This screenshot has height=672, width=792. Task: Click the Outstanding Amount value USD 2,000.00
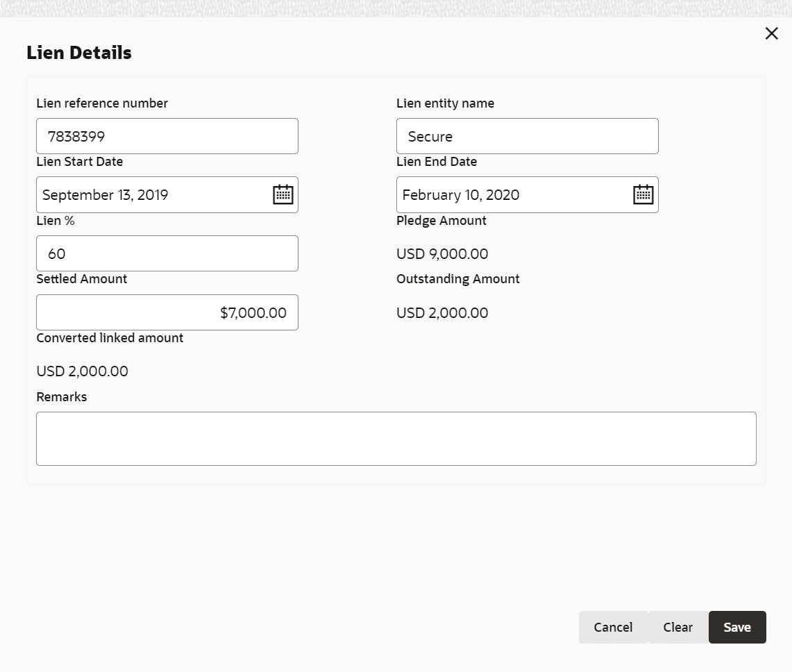point(442,313)
